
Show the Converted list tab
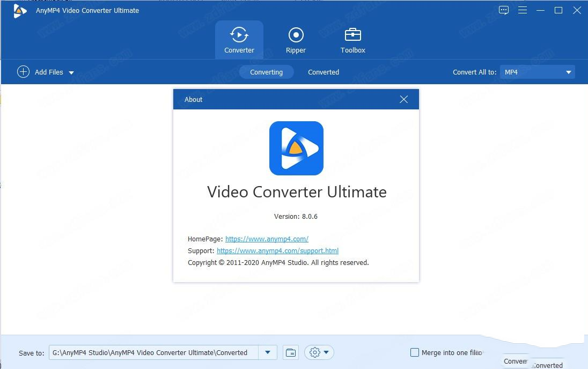tap(323, 72)
